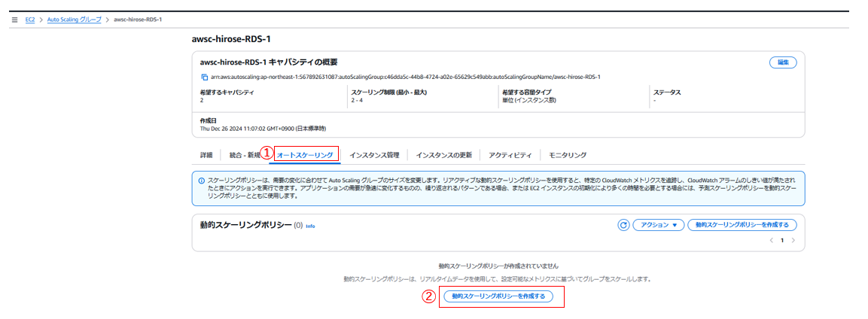Click the info icon in blue banner
The image size is (868, 319).
pos(202,181)
